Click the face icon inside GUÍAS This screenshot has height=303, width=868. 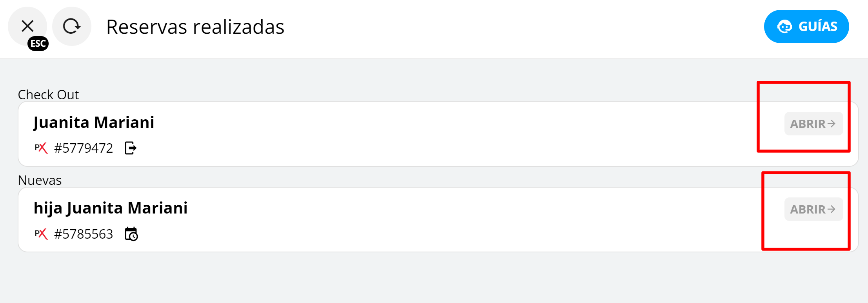tap(784, 26)
